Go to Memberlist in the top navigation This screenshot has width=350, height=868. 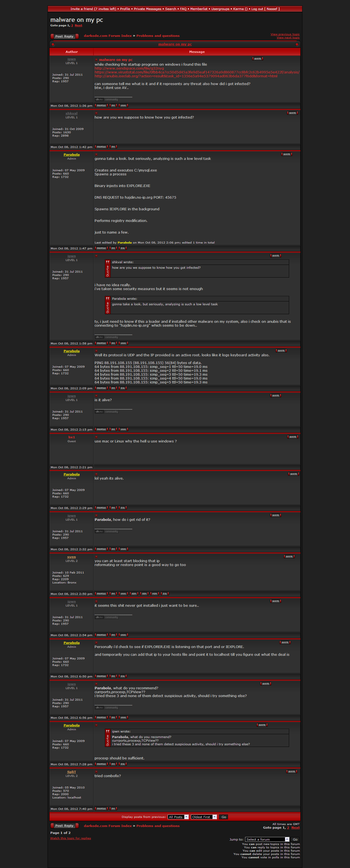tap(199, 9)
